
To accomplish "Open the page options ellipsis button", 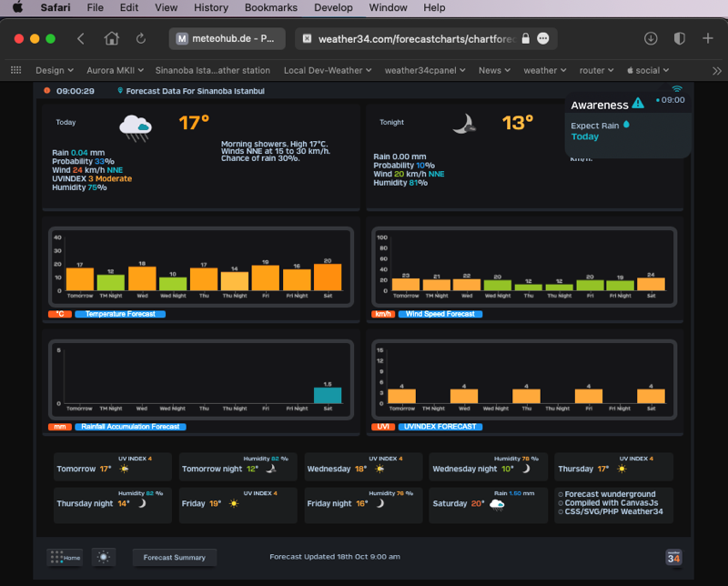I will tap(542, 38).
